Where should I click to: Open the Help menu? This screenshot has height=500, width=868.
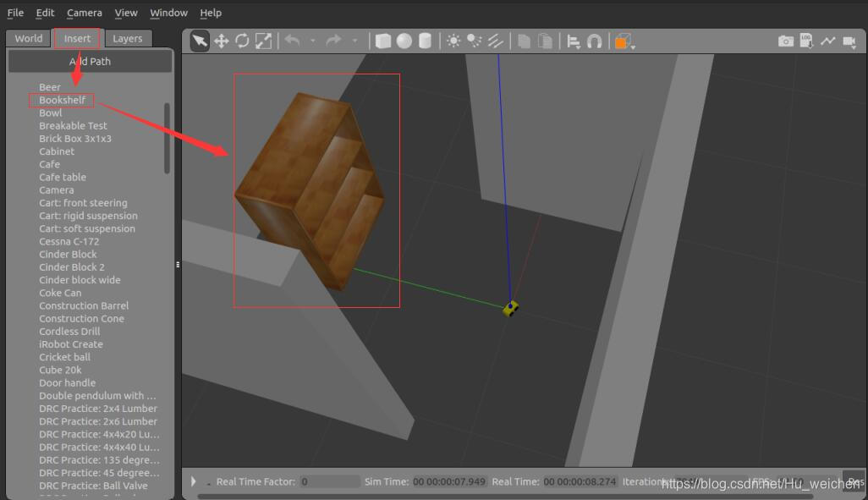pos(211,12)
